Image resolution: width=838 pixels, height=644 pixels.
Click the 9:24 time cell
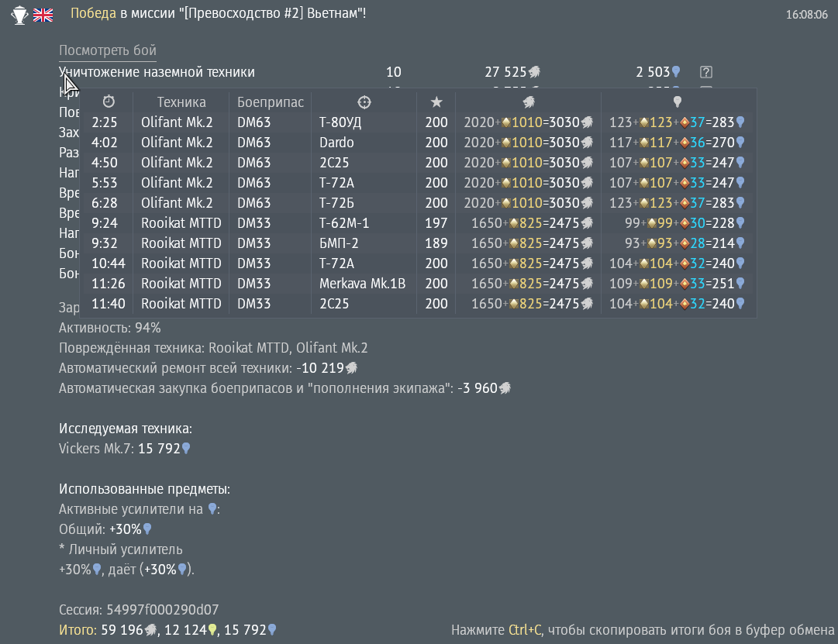tap(104, 223)
